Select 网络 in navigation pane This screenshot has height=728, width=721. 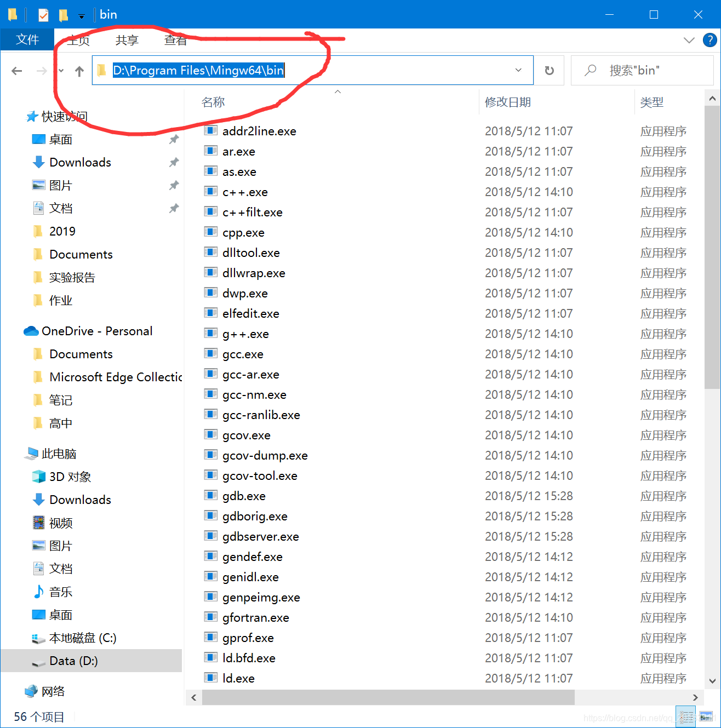53,691
